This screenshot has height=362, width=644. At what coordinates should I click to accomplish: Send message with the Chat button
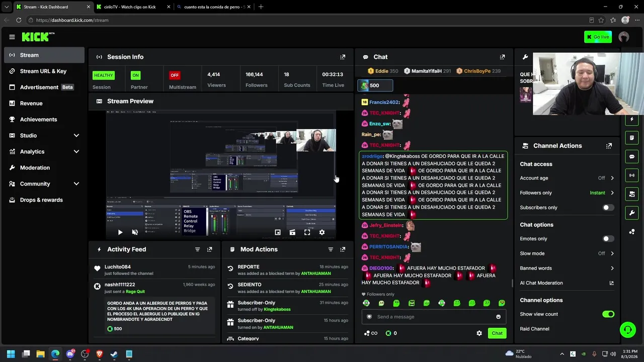pos(497,333)
